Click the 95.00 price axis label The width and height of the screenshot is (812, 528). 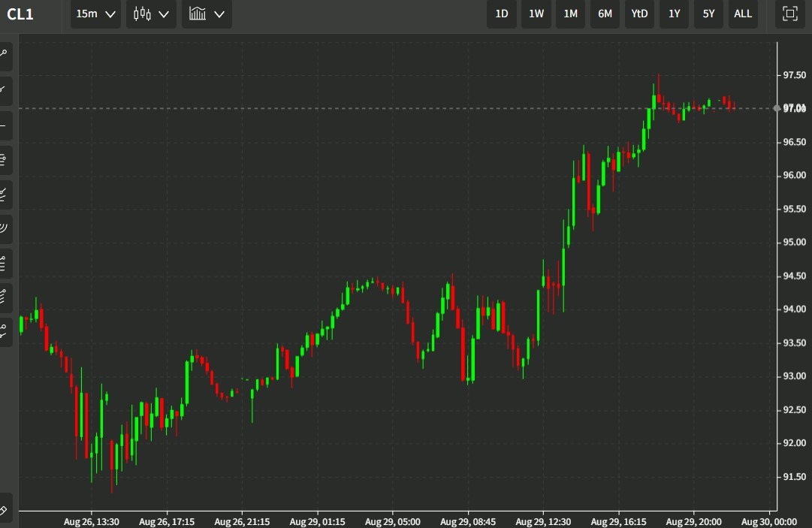(x=794, y=242)
